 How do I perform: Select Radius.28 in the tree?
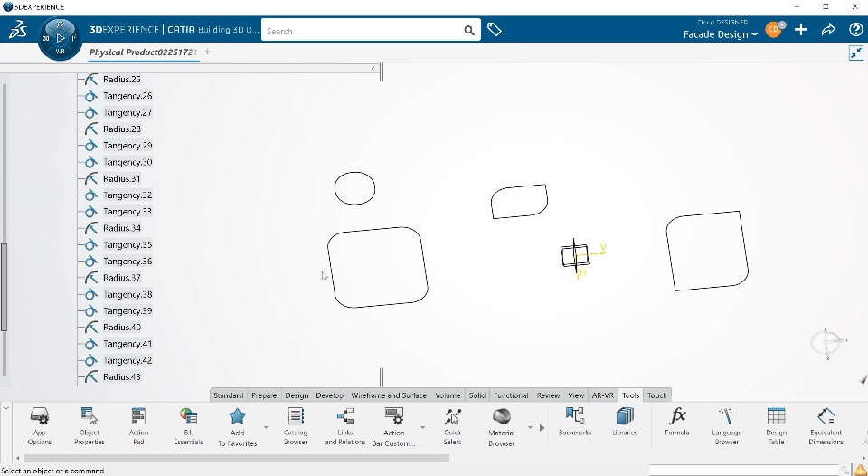click(122, 129)
